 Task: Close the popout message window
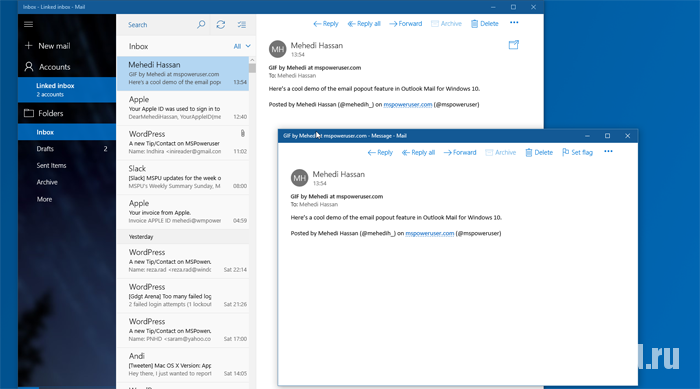pos(627,136)
